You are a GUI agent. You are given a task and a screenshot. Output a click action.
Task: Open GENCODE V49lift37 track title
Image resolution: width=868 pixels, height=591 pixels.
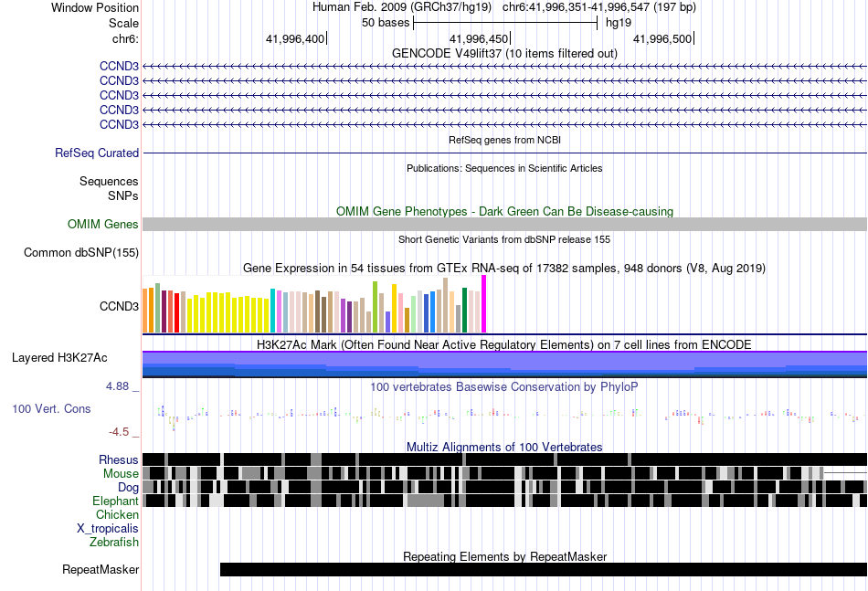(504, 53)
